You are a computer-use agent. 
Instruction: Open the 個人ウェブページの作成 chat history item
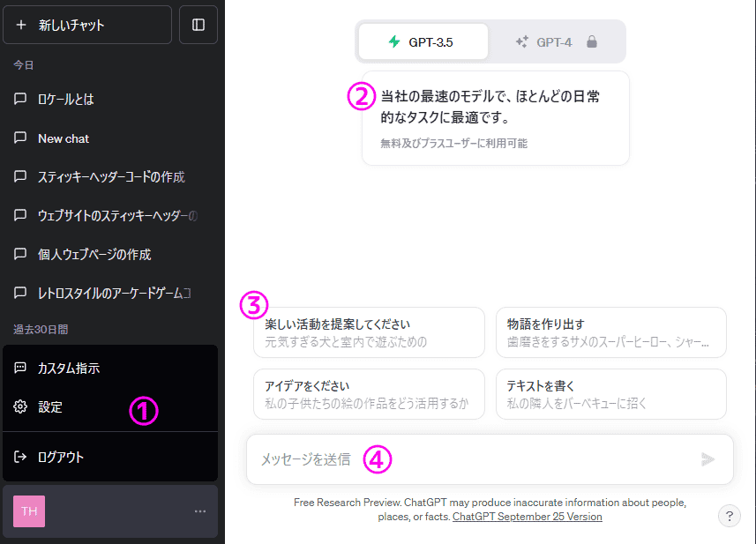tap(92, 253)
